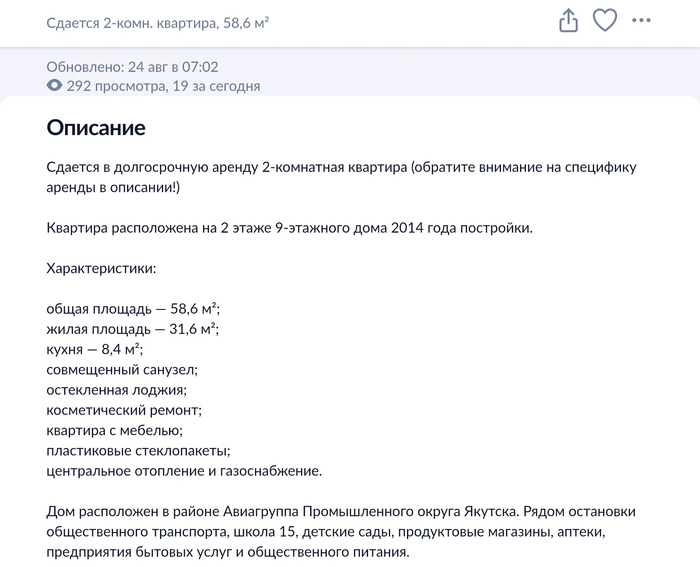Click the eye views icon
The height and width of the screenshot is (567, 700).
pos(54,85)
